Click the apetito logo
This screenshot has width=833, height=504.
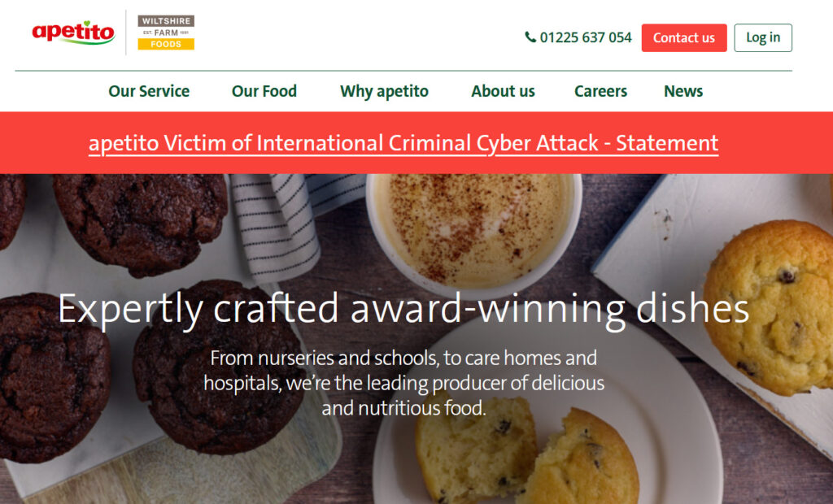point(73,33)
